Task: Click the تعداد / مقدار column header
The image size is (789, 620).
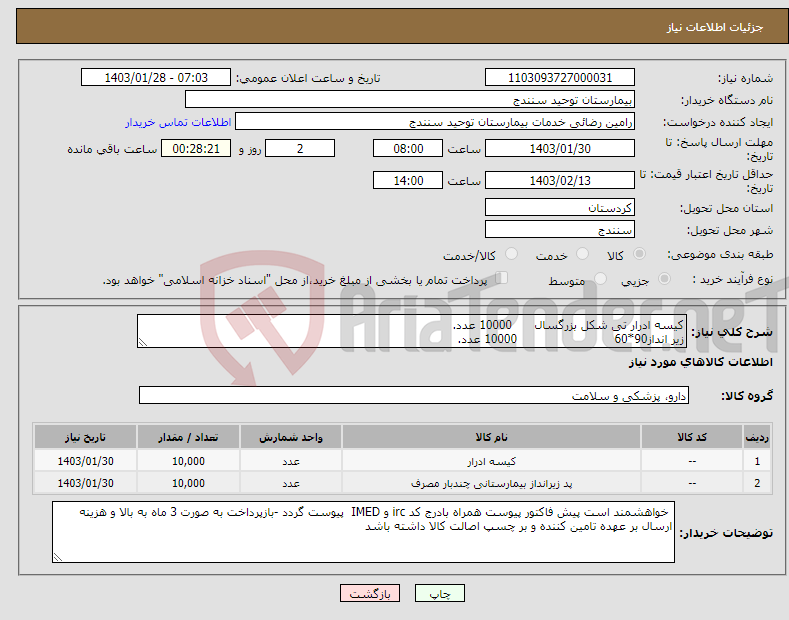Action: coord(188,437)
